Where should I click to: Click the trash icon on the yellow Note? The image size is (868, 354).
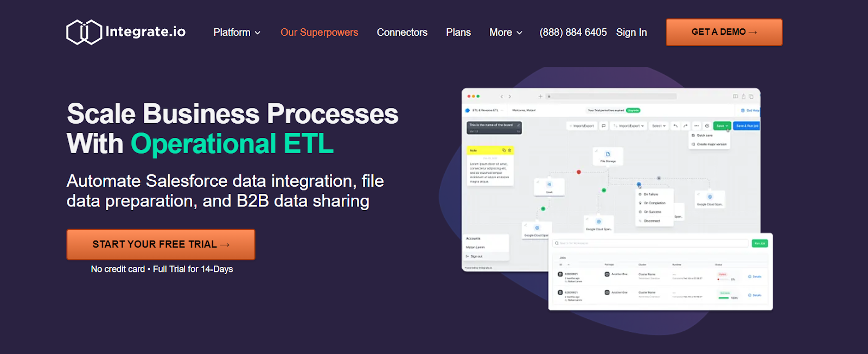[x=509, y=150]
